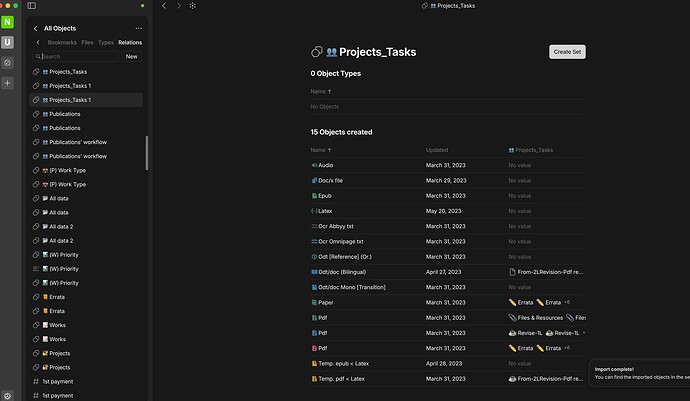The height and width of the screenshot is (401, 690).
Task: Open the Doc/x file object
Action: tap(330, 180)
